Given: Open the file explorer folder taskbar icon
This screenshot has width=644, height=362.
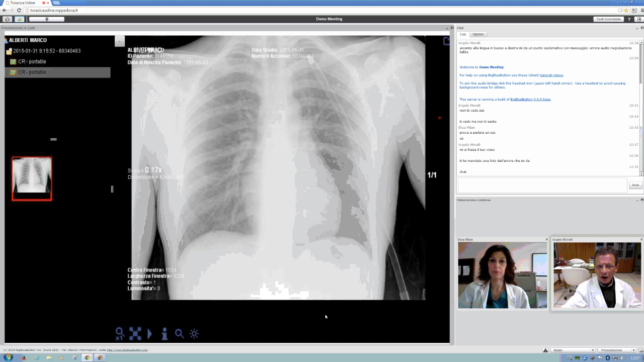Looking at the screenshot, I should 49,357.
